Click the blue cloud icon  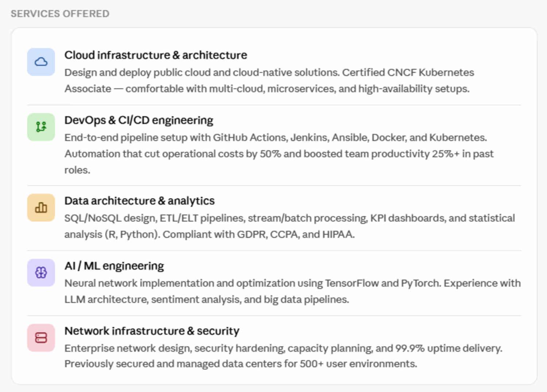click(41, 62)
